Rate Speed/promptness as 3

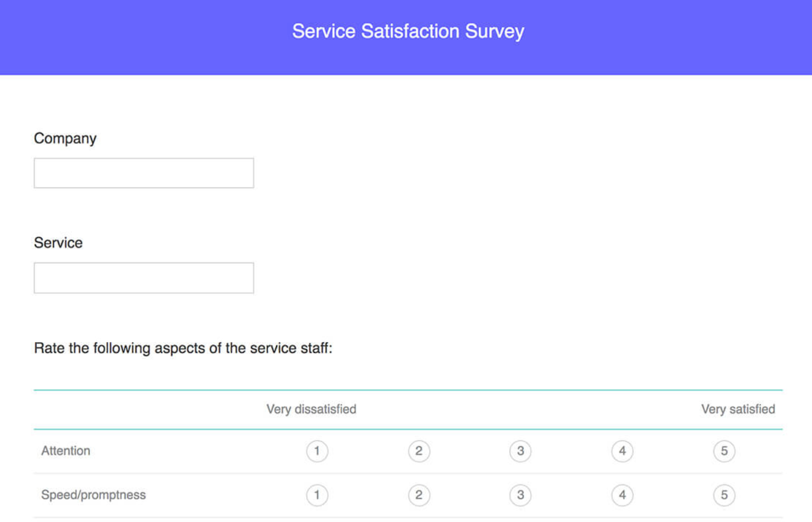520,495
